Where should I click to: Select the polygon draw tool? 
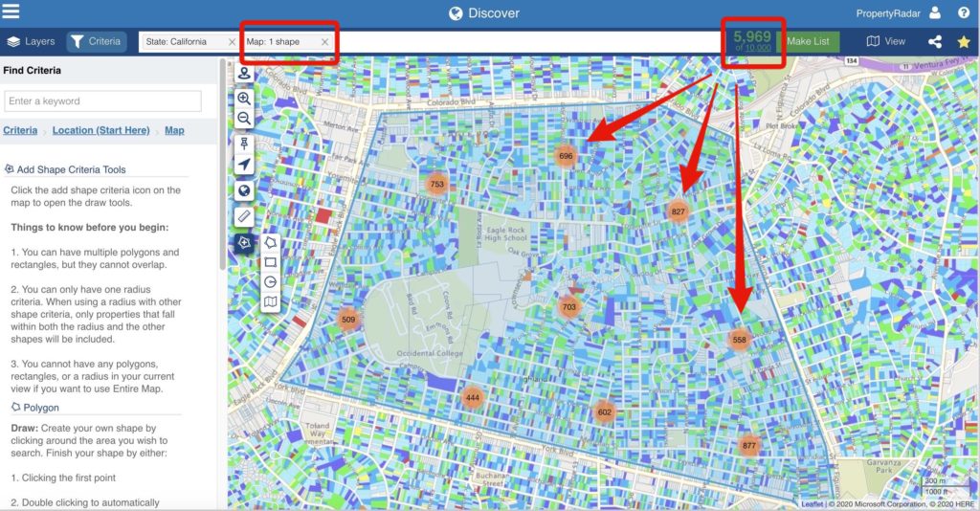point(270,242)
